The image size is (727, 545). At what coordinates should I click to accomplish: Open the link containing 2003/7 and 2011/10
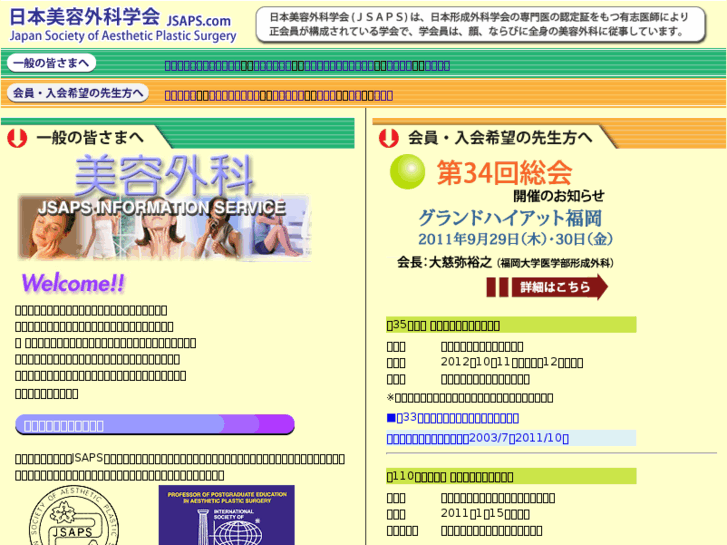(x=478, y=438)
